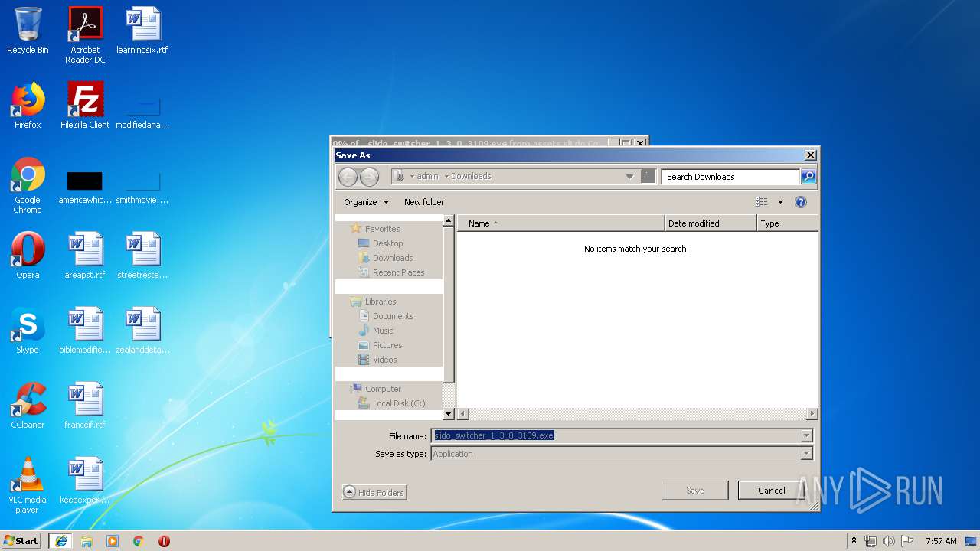This screenshot has width=980, height=551.
Task: Select Recent Places in navigation pane
Action: point(398,272)
